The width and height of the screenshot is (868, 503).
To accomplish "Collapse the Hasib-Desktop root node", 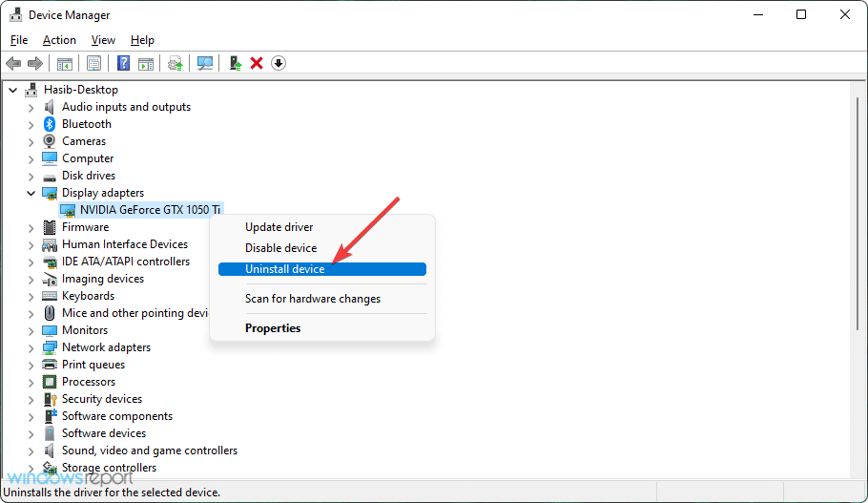I will (x=13, y=90).
